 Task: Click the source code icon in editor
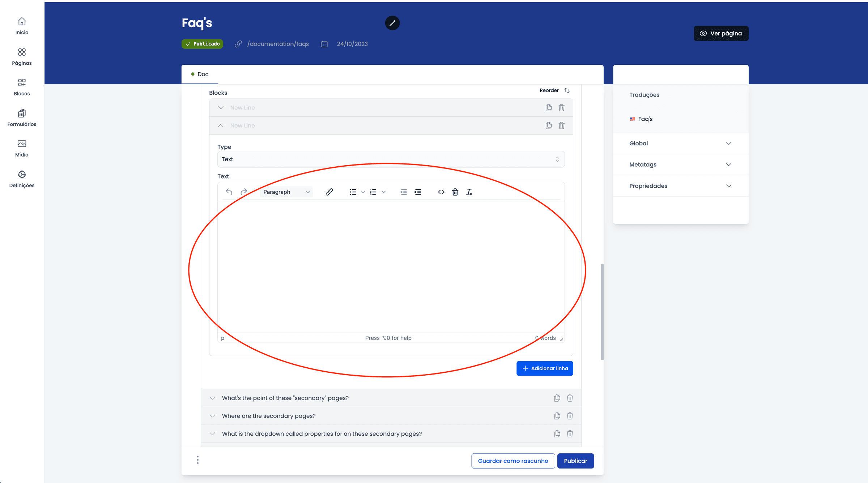tap(441, 192)
